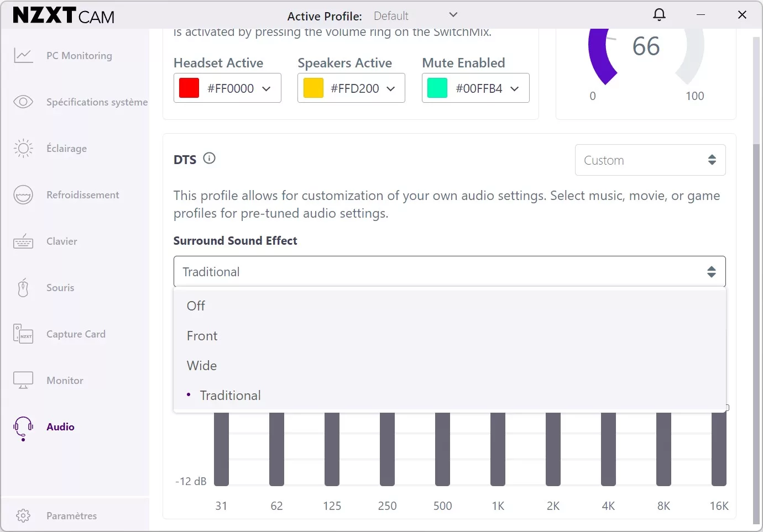763x532 pixels.
Task: Expand the Mute Enabled color dropdown
Action: (515, 88)
